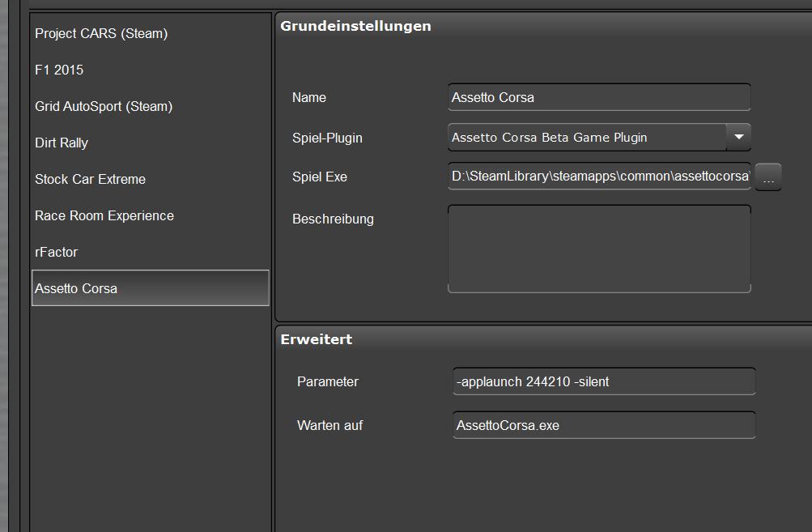Click the highlighted Assetto Corsa list item

pos(151,288)
